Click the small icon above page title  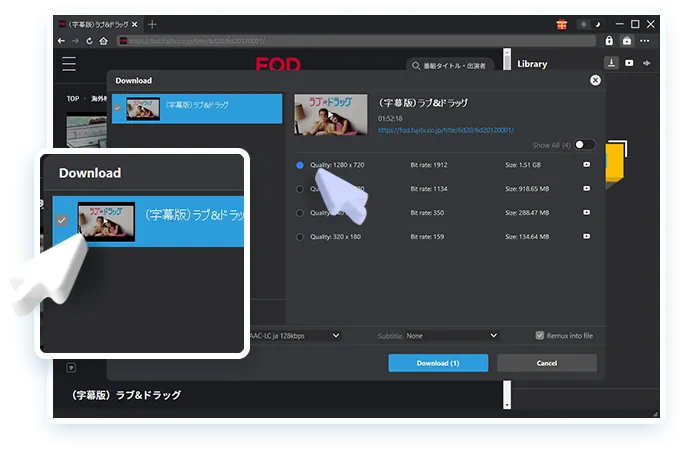point(71,368)
